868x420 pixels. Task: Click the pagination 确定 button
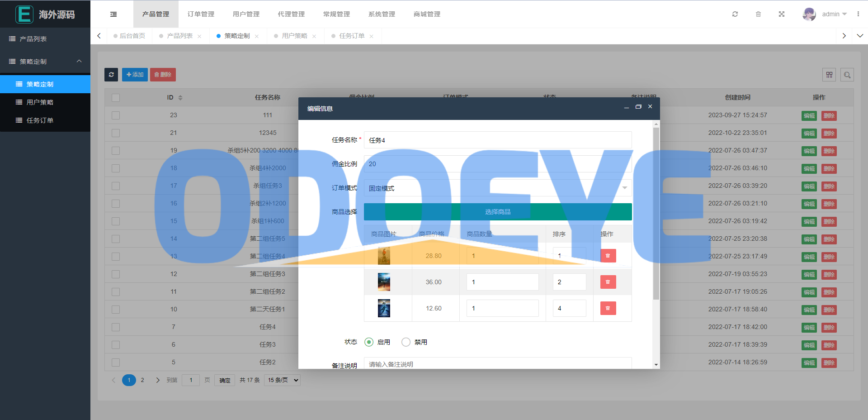click(225, 380)
